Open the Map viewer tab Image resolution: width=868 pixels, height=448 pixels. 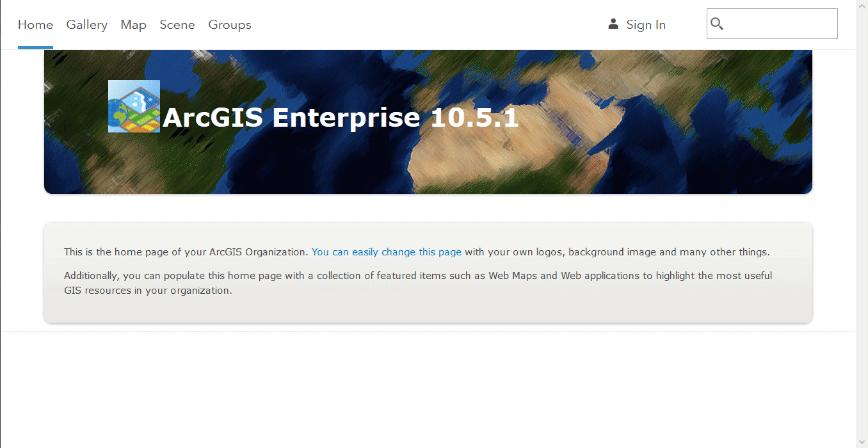pos(133,24)
